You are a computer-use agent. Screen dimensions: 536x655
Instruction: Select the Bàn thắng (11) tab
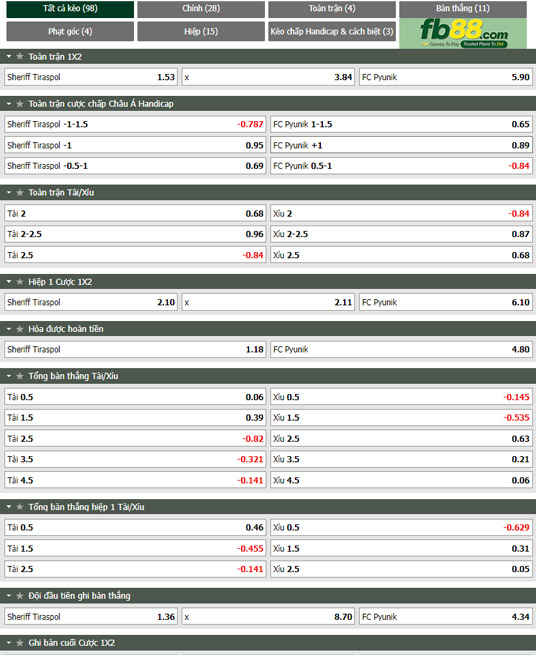463,9
